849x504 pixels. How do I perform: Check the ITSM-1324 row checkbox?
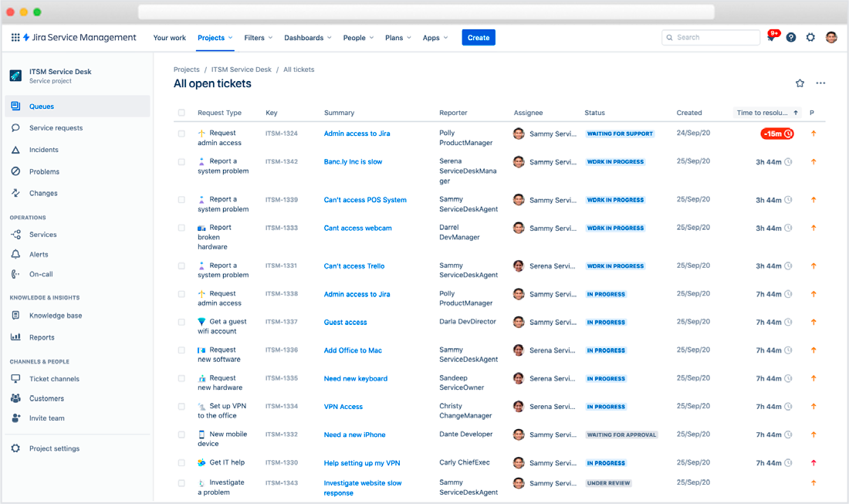click(181, 134)
